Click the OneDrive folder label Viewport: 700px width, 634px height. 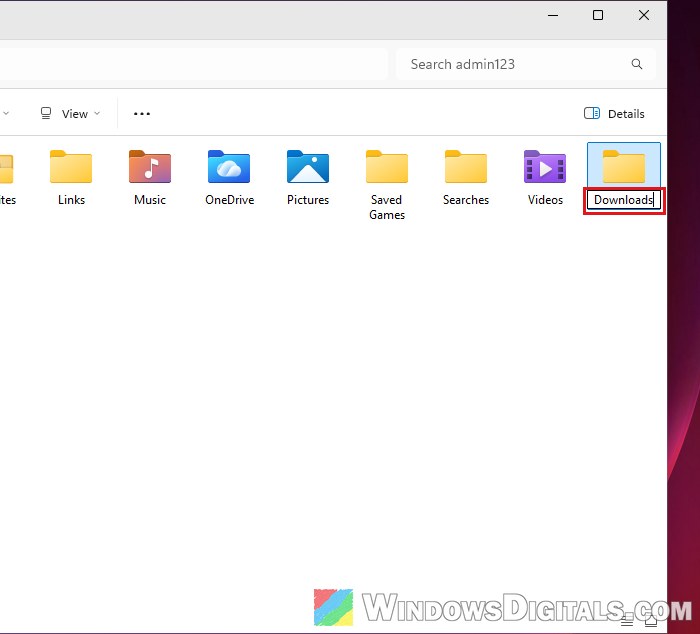229,200
